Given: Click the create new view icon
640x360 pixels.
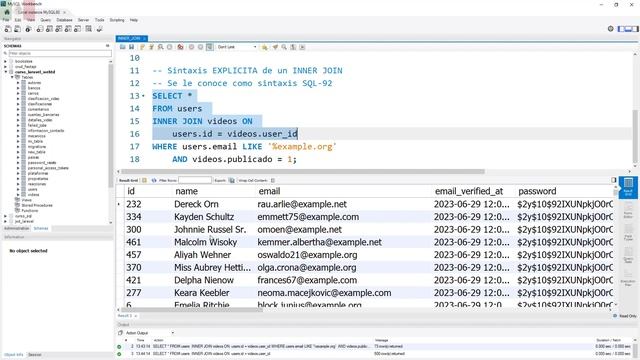Looking at the screenshot, I should click(x=59, y=29).
